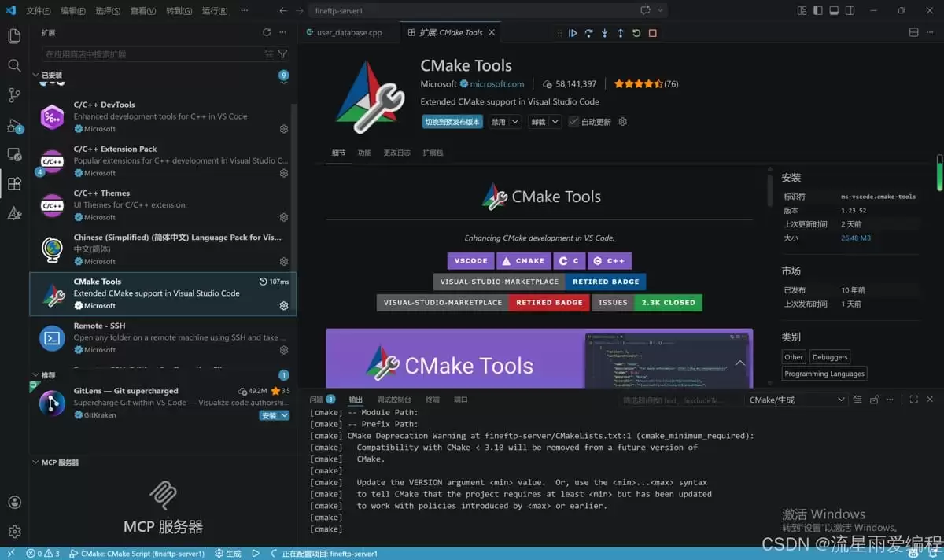Open the microsoft.com publisher link
The image size is (944, 560).
[498, 83]
